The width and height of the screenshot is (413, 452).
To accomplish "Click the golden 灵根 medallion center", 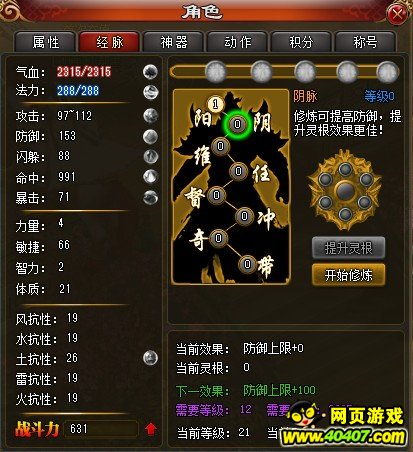I will 345,191.
